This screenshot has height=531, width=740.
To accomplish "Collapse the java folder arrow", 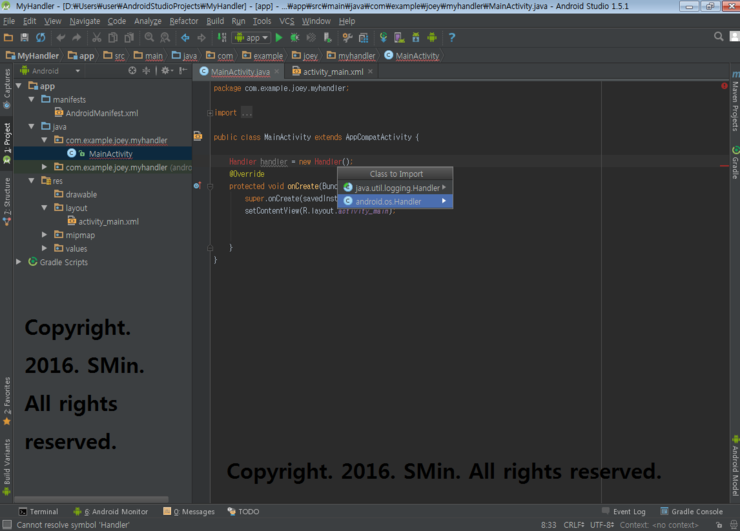I will [32, 126].
